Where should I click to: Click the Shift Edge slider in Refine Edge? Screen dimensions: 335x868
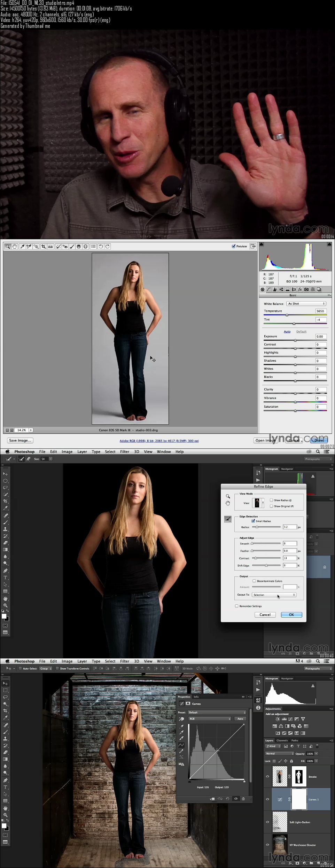tap(266, 565)
